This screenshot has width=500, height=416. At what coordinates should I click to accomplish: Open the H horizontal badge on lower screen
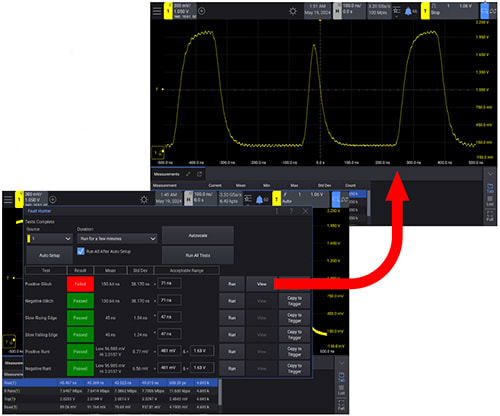click(x=189, y=199)
